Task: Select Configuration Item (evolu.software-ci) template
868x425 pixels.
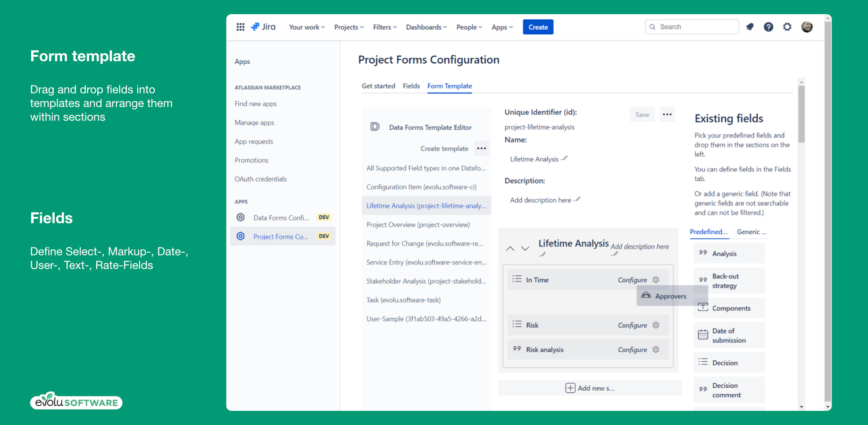Action: coord(426,187)
